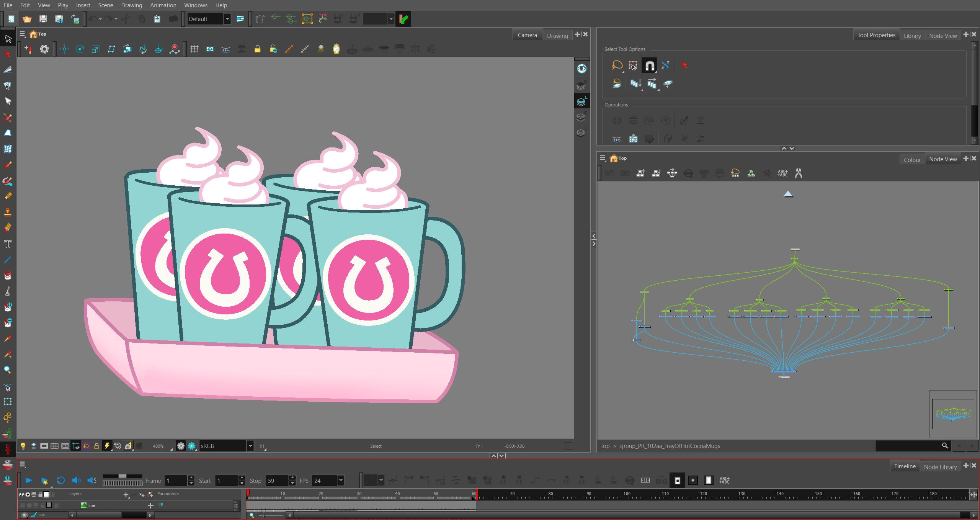
Task: Click the scissors icon in Node View toolbar
Action: 799,173
